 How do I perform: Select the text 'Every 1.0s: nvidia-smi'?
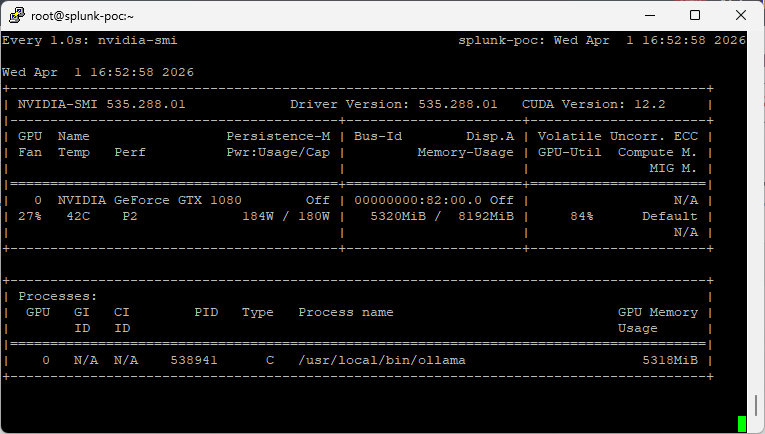click(x=90, y=40)
